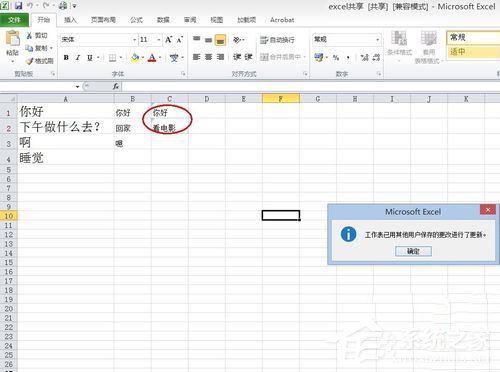This screenshot has height=372, width=500.
Task: Increase indent in alignment group
Action: tap(248, 57)
